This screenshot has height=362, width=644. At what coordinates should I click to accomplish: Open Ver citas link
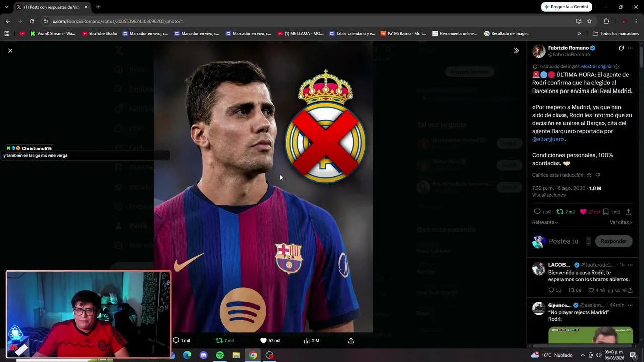[x=621, y=222]
